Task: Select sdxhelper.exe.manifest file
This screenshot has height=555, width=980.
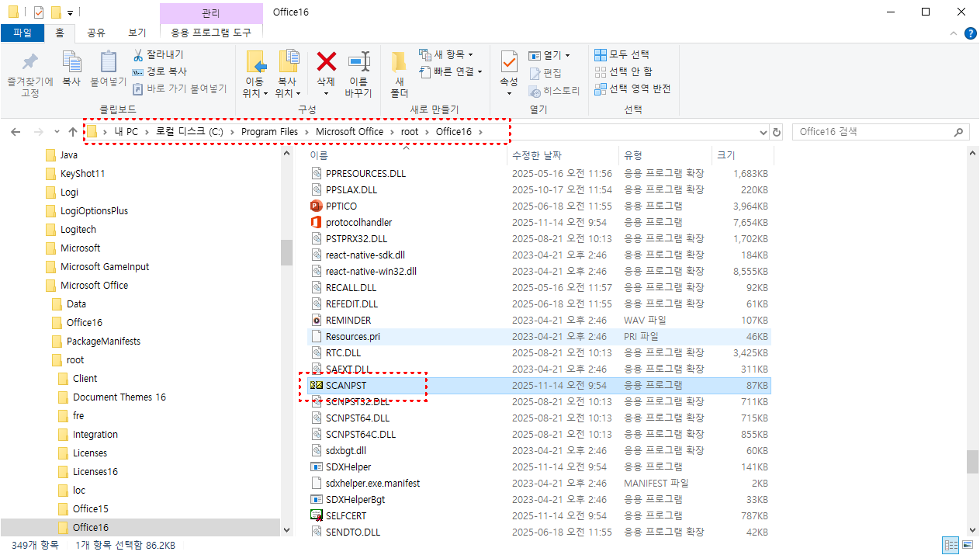Action: coord(372,483)
